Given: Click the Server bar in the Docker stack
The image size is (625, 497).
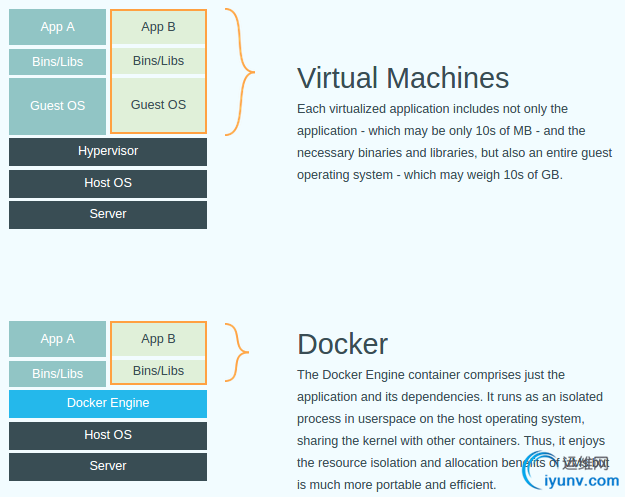Looking at the screenshot, I should [108, 466].
